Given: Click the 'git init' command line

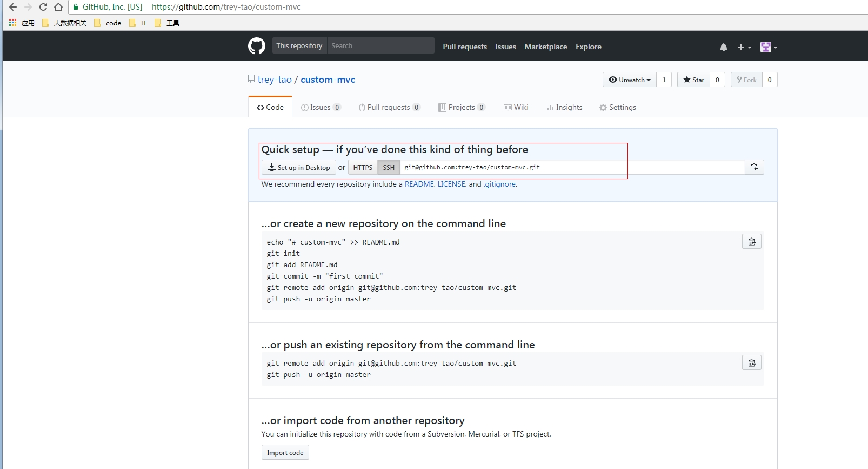Looking at the screenshot, I should (283, 253).
